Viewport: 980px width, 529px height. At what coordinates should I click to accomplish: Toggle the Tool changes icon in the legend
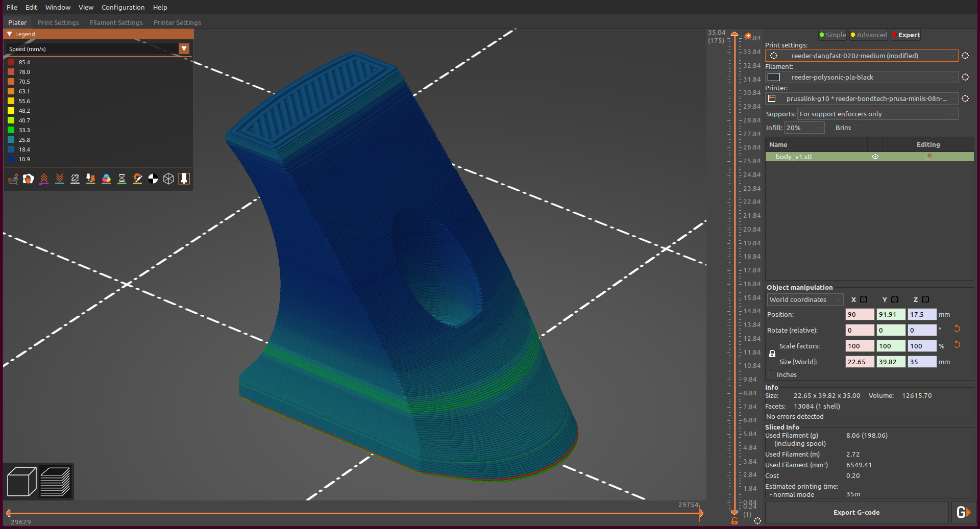(91, 179)
